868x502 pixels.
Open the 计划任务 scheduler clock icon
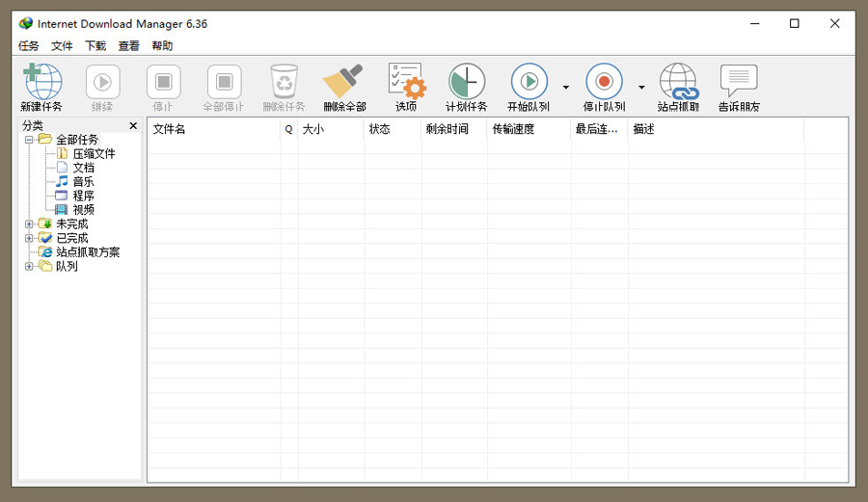click(x=467, y=83)
